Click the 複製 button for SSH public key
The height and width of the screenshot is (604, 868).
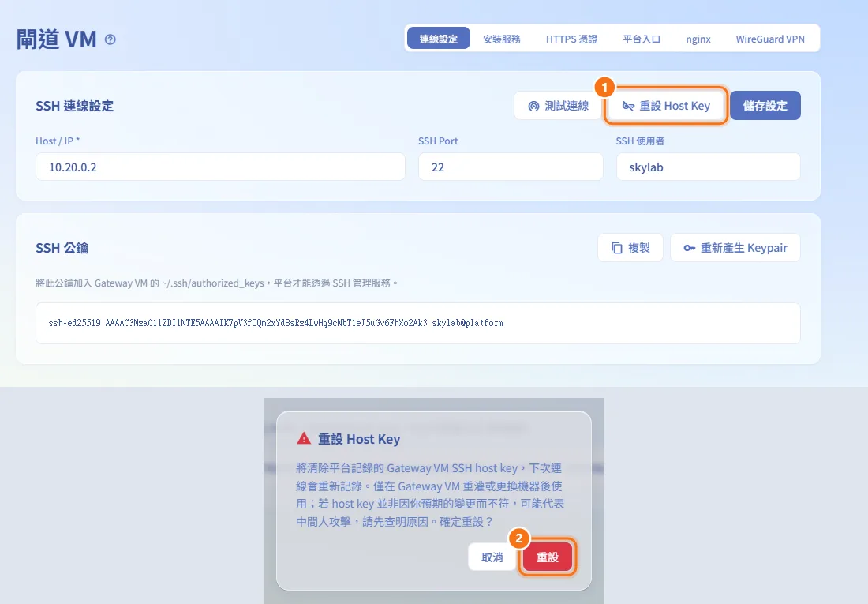[630, 248]
